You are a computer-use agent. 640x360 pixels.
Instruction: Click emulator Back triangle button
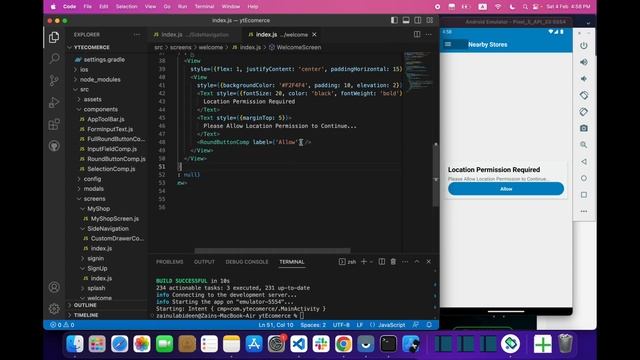pyautogui.click(x=584, y=162)
